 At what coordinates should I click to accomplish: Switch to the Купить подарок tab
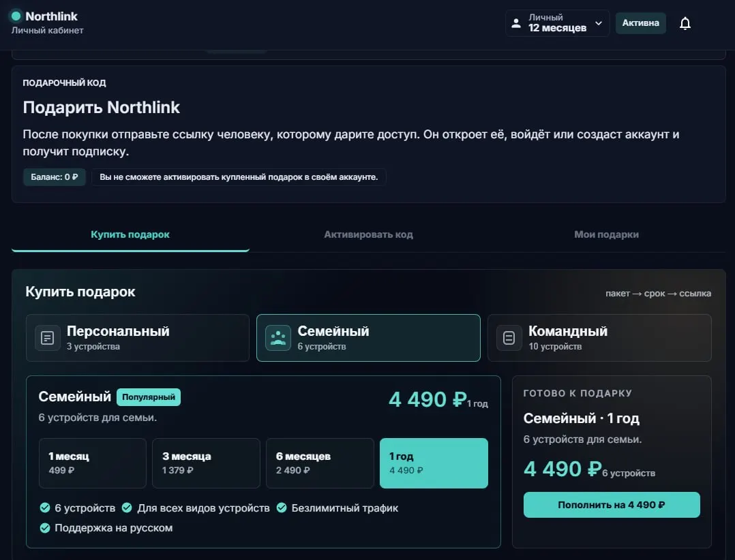coord(130,234)
